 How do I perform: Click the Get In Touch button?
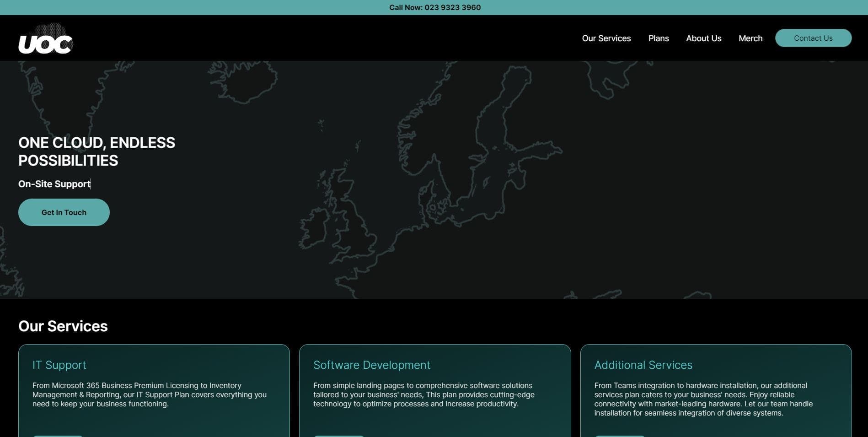tap(64, 212)
